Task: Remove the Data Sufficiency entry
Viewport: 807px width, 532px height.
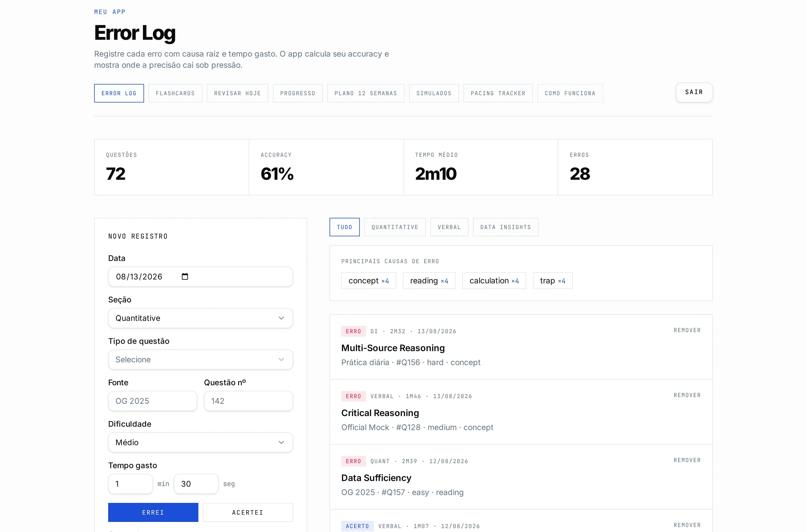Action: click(687, 460)
